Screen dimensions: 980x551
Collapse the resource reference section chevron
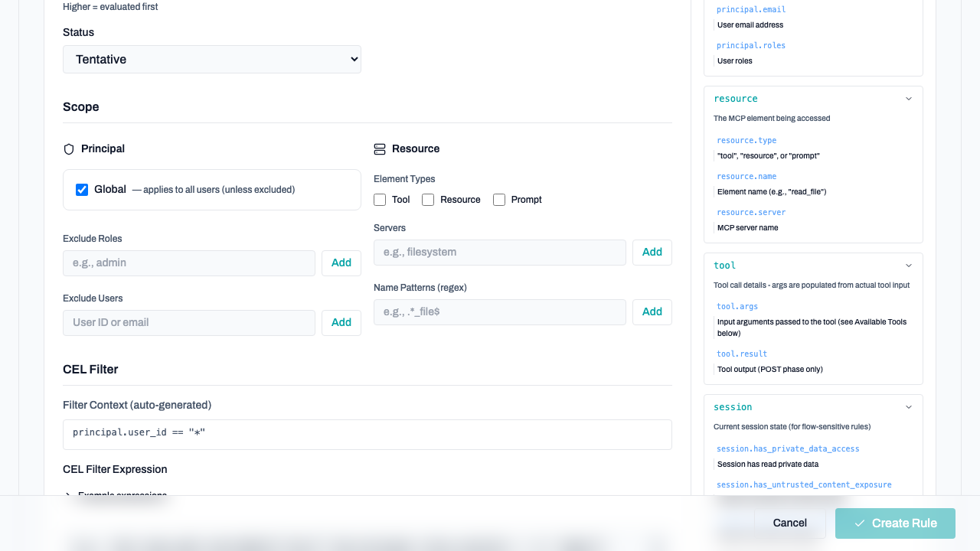[x=909, y=99]
